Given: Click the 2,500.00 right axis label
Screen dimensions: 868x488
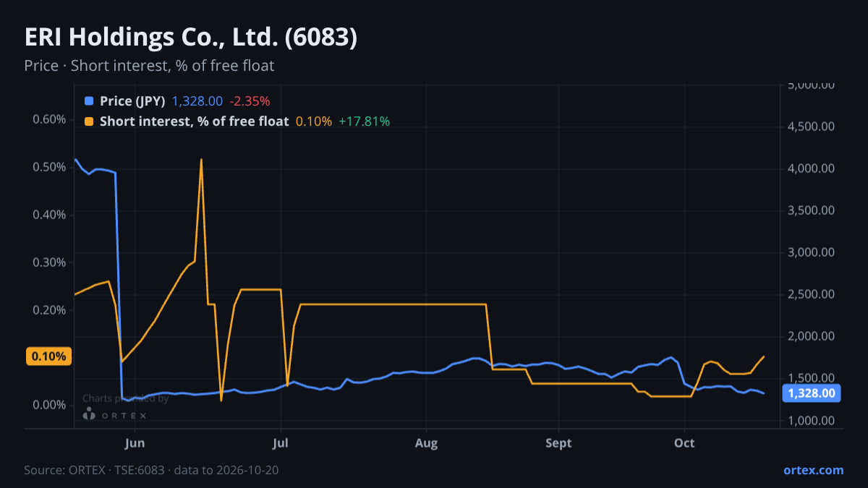Looking at the screenshot, I should (x=812, y=294).
